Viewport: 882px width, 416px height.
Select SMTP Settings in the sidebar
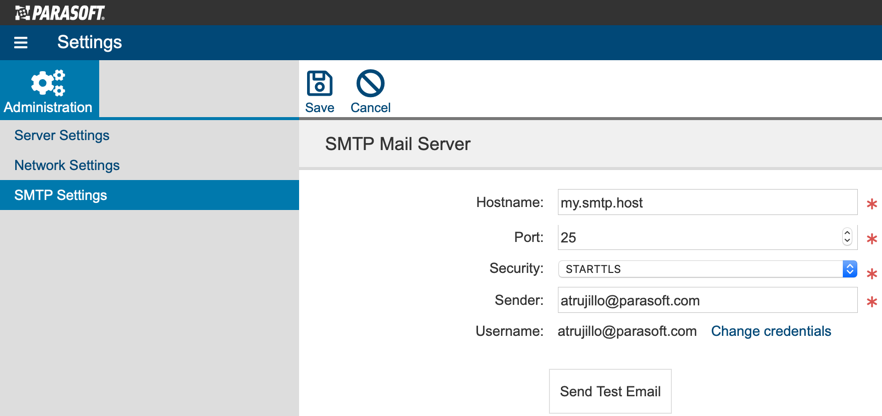[x=149, y=195]
